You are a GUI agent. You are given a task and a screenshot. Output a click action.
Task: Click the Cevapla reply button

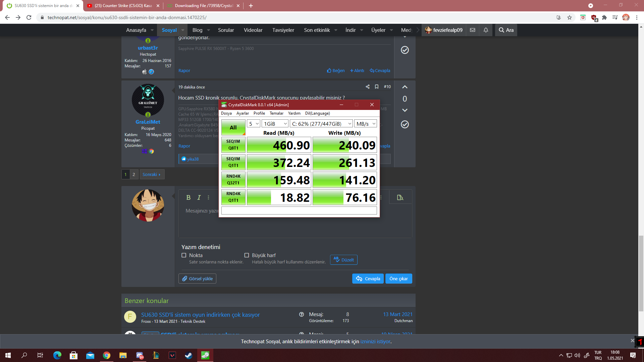[x=368, y=279]
